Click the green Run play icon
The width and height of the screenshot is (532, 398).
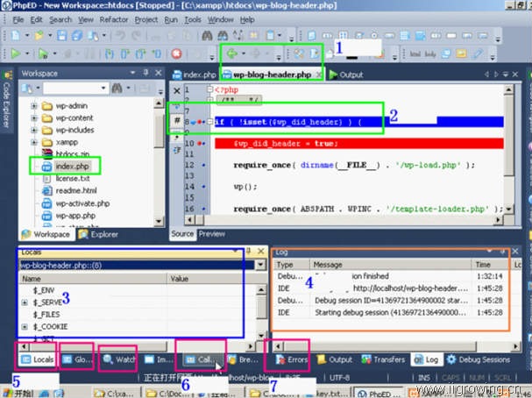15,53
